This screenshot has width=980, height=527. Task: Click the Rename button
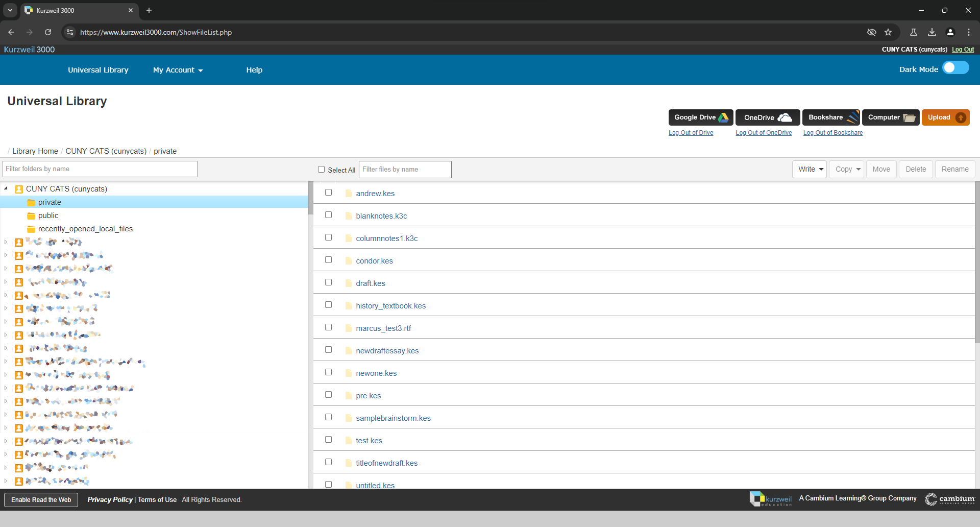click(x=955, y=169)
